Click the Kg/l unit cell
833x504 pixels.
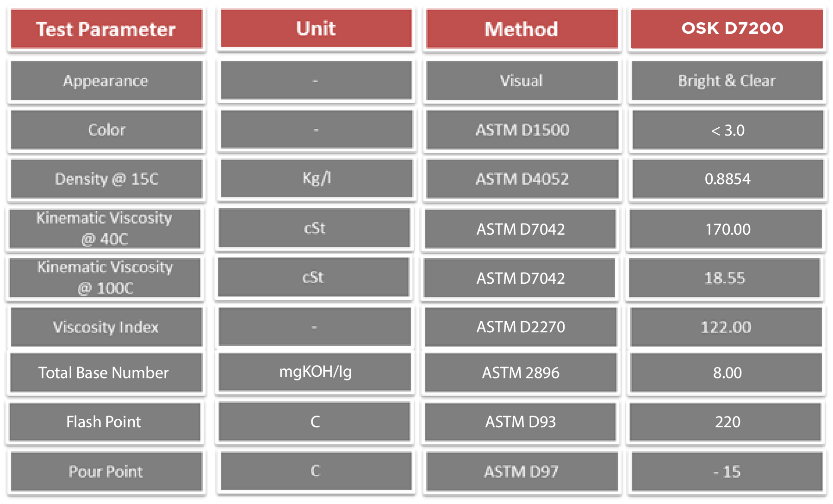pyautogui.click(x=316, y=178)
